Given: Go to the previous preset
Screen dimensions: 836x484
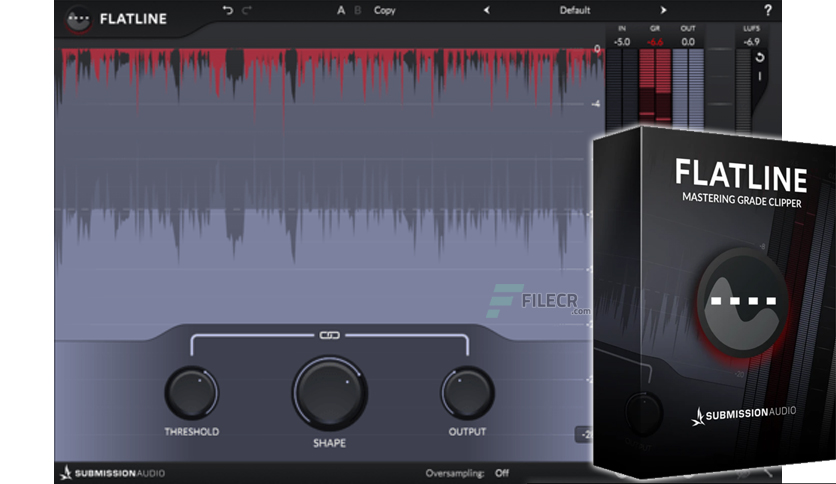Looking at the screenshot, I should pos(486,10).
